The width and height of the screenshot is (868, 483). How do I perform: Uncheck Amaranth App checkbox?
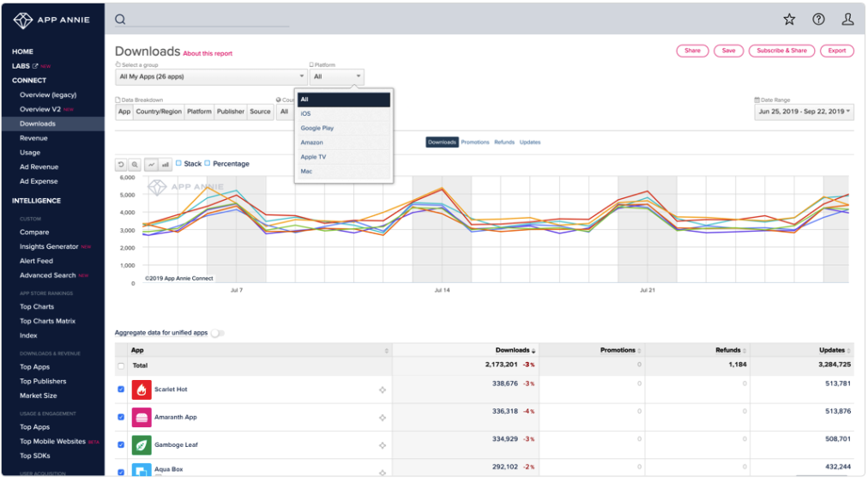coord(121,417)
